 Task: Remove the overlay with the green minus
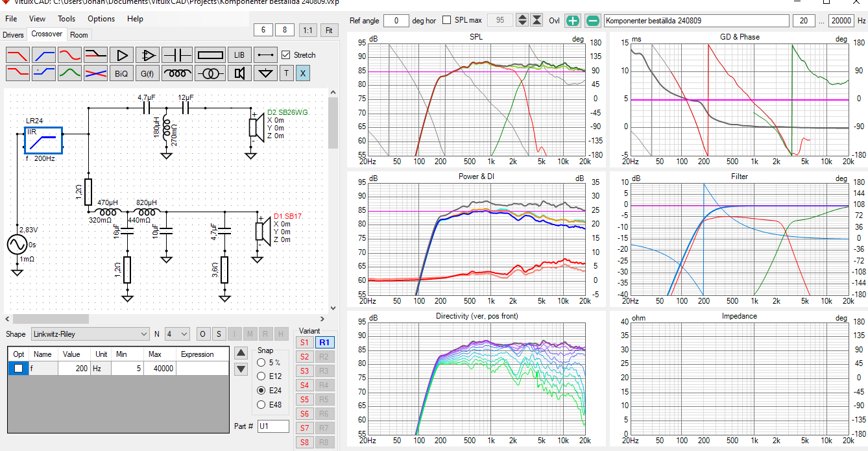coord(593,21)
